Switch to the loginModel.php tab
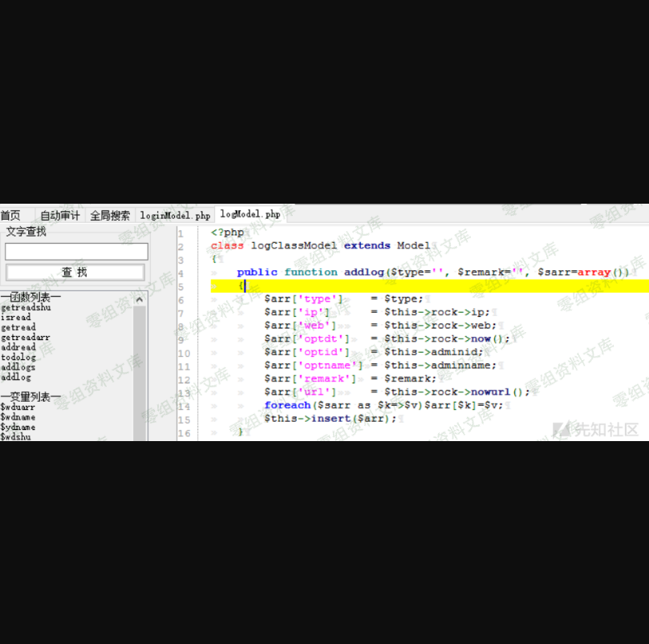Image resolution: width=649 pixels, height=644 pixels. pos(175,215)
